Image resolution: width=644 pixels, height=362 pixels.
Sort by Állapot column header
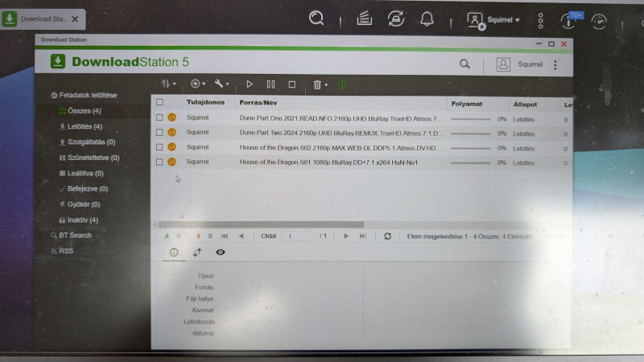point(525,105)
